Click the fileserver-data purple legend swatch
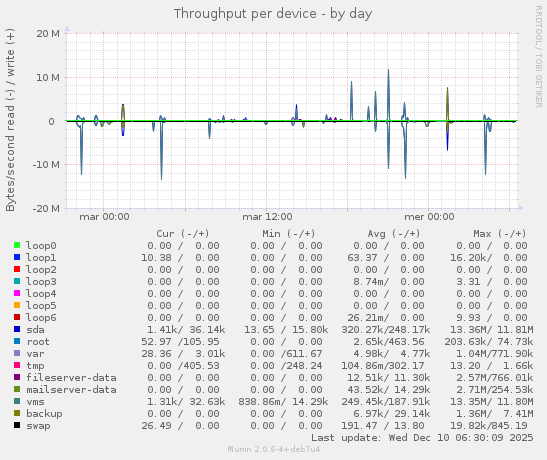The width and height of the screenshot is (547, 460). (x=17, y=377)
